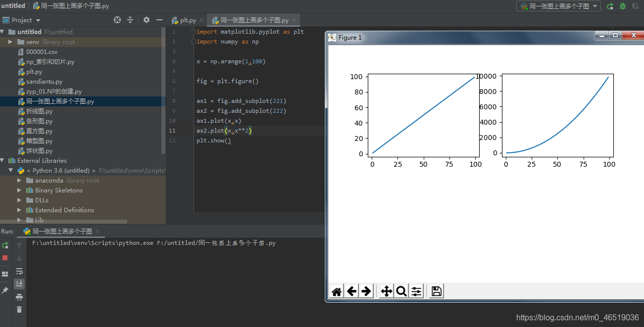The height and width of the screenshot is (327, 644).
Task: Open zyp_01.NP的创建.py in the project tree
Action: coord(54,91)
